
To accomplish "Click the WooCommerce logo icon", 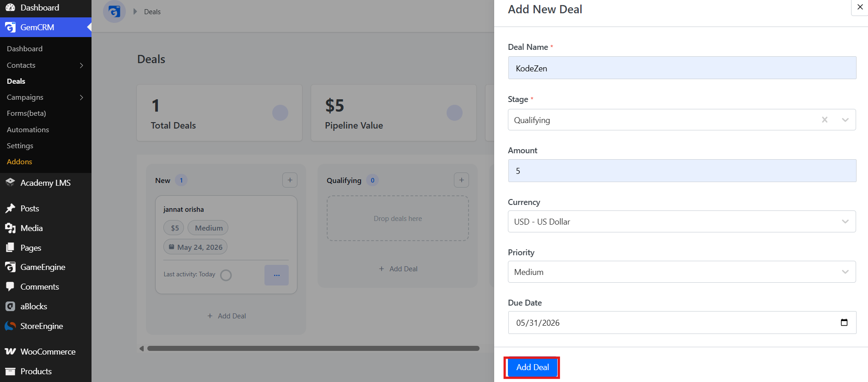I will (10, 352).
